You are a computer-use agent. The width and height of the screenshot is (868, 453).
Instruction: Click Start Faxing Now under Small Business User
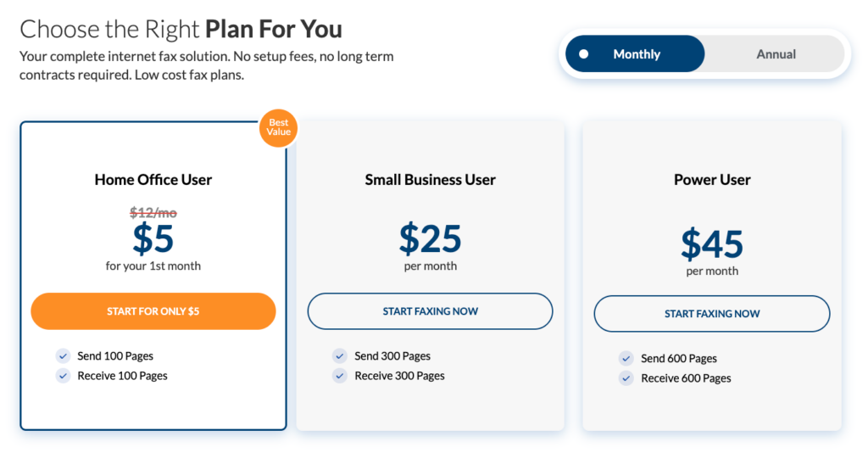tap(430, 311)
